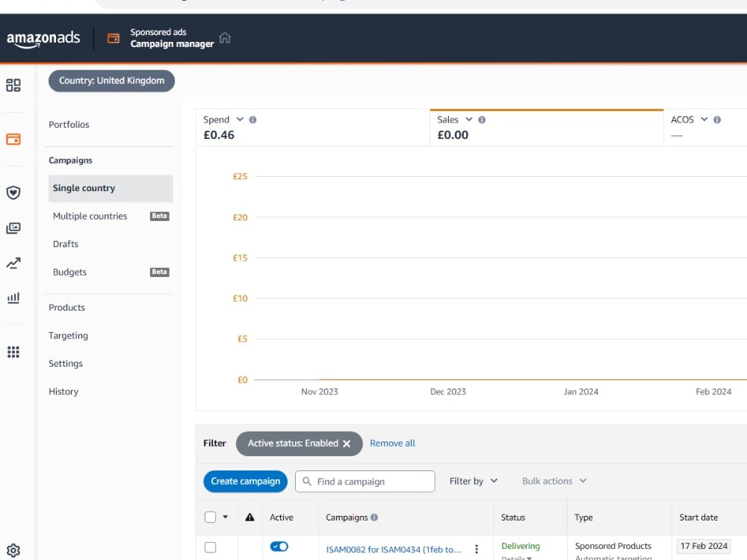
Task: Tick the select-all campaigns checkbox in header
Action: click(x=210, y=517)
